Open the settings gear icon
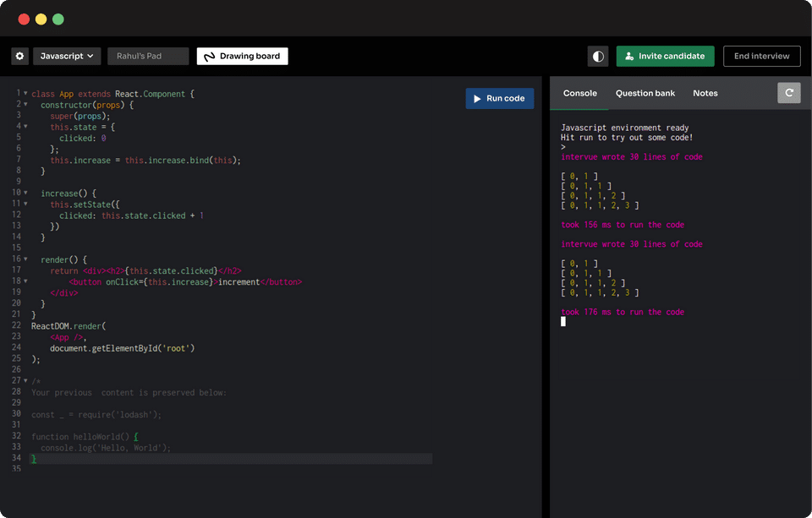 tap(20, 56)
